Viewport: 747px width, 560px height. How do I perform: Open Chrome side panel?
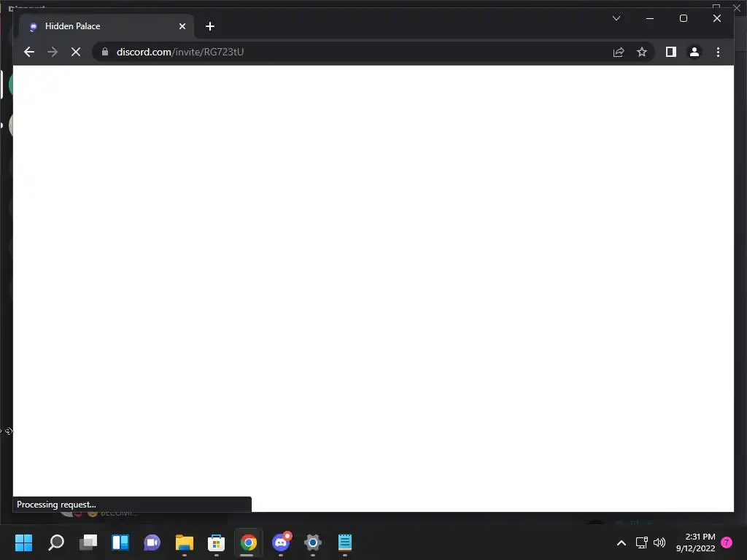671,52
